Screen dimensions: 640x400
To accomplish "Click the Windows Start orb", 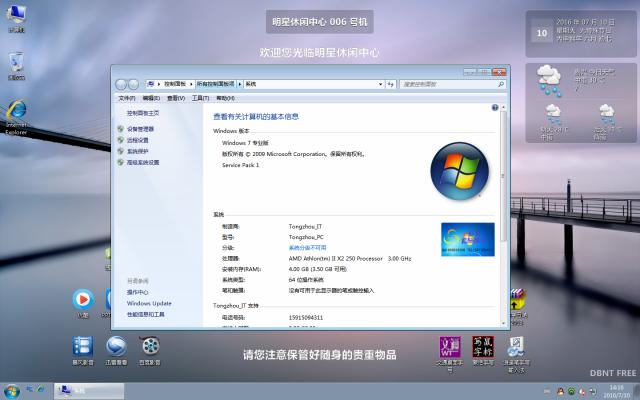I will [x=13, y=390].
